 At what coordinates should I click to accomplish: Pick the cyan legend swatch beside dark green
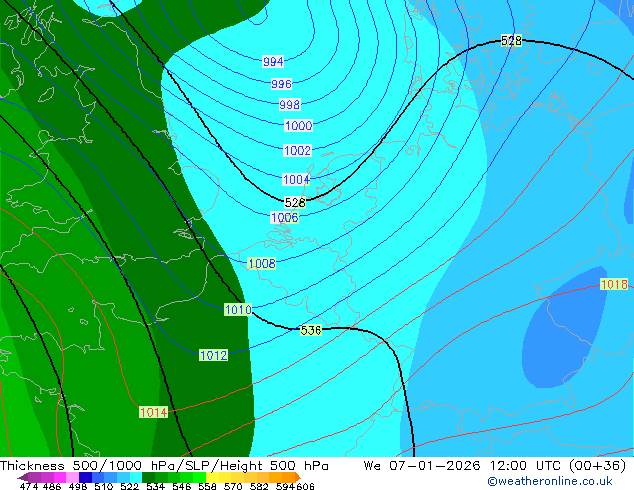tap(136, 477)
